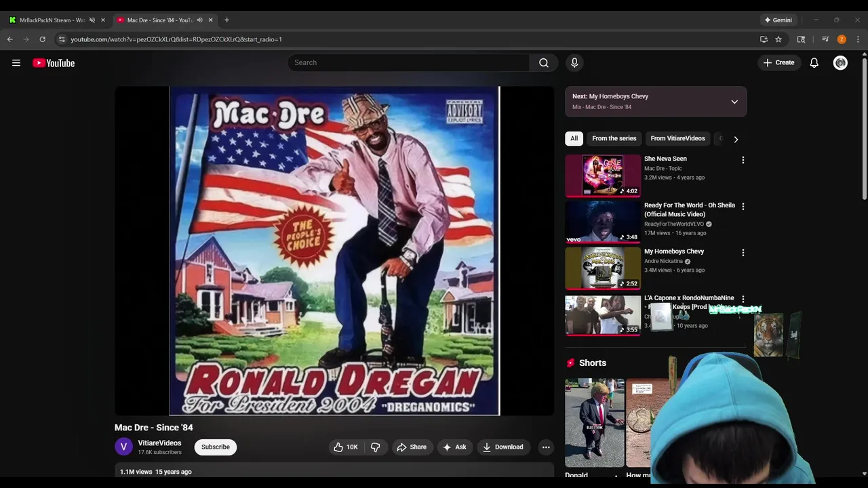Viewport: 868px width, 488px height.
Task: Open options menu for Oh Sheila video
Action: [743, 207]
